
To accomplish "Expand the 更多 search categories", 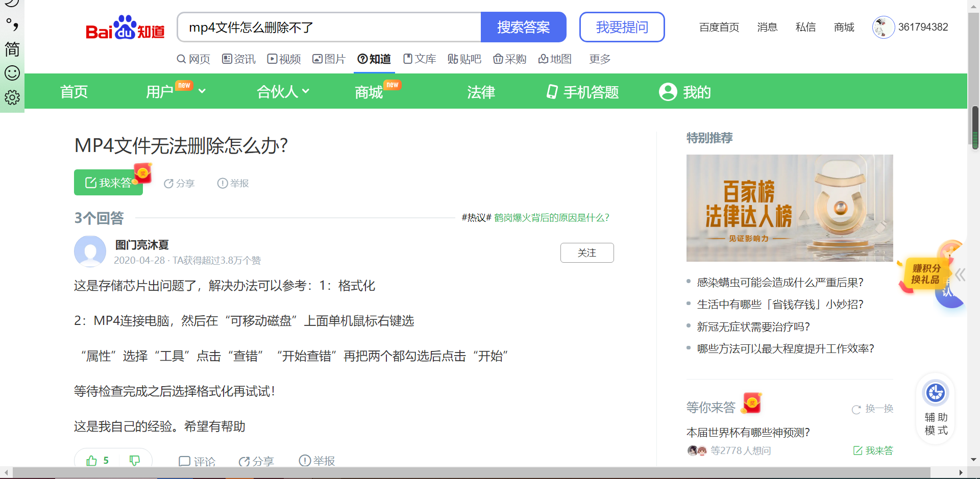I will (x=600, y=59).
